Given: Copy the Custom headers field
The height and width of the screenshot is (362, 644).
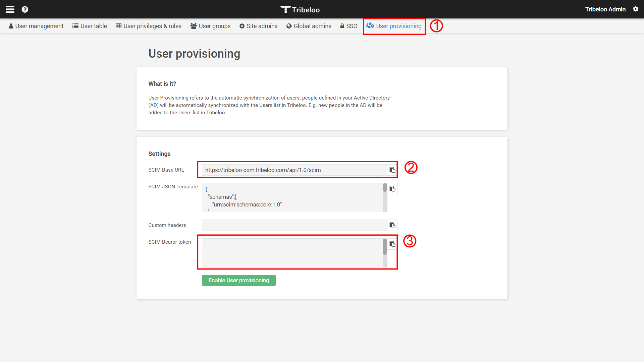Looking at the screenshot, I should coord(392,226).
